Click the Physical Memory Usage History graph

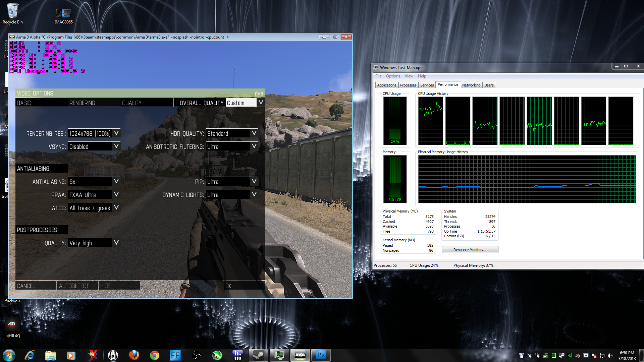point(527,179)
